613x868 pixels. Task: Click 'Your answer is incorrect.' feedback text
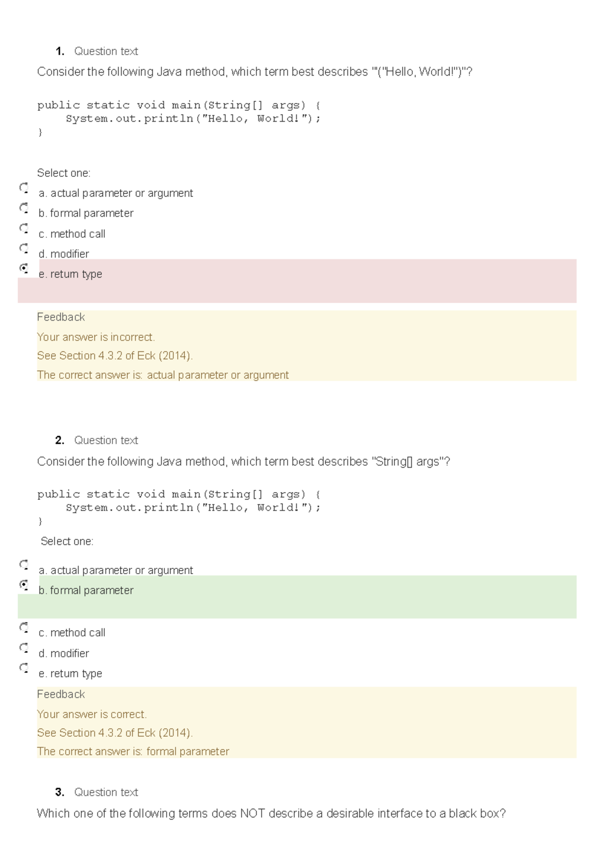pos(96,337)
